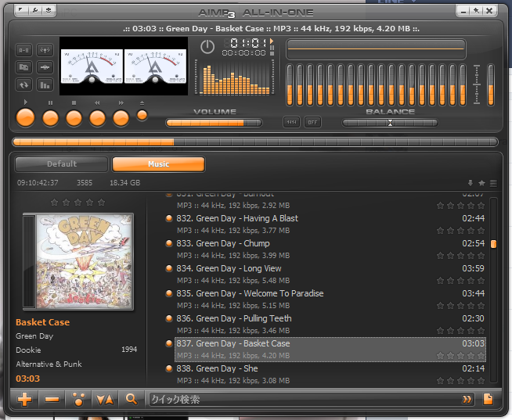Open the main menu arrow button

click(21, 10)
